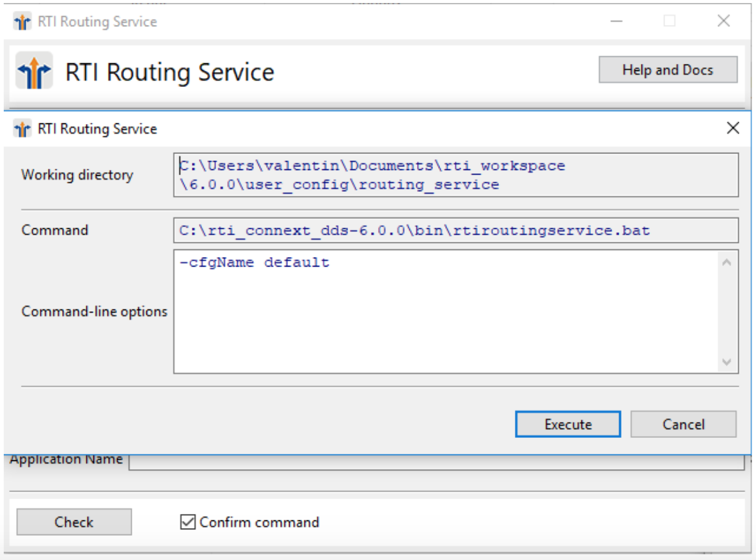Click the large RTI Routing Service header logo
The image size is (756, 560).
(x=34, y=71)
